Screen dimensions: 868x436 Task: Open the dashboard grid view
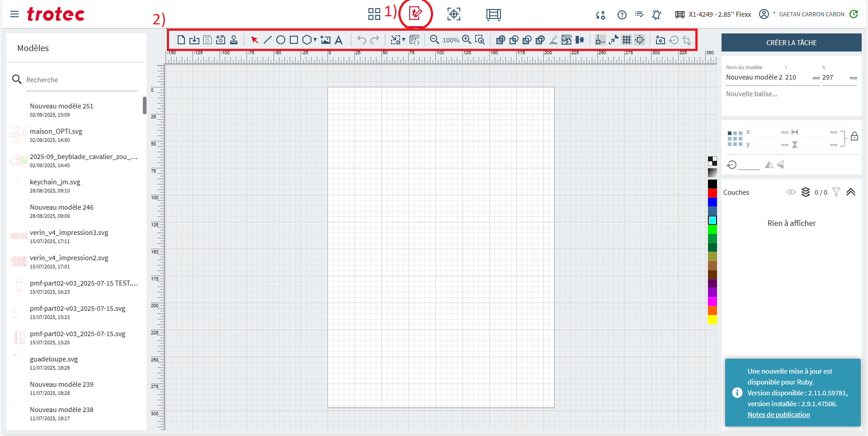pyautogui.click(x=374, y=14)
